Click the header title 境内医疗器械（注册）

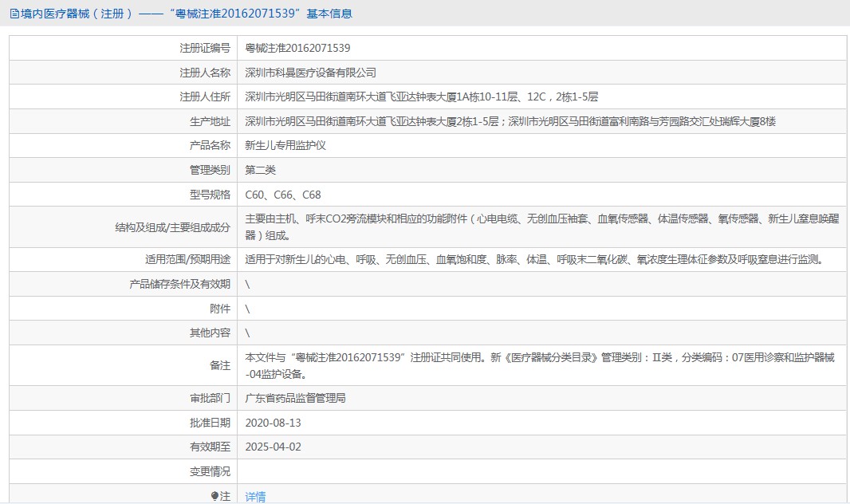(x=76, y=14)
